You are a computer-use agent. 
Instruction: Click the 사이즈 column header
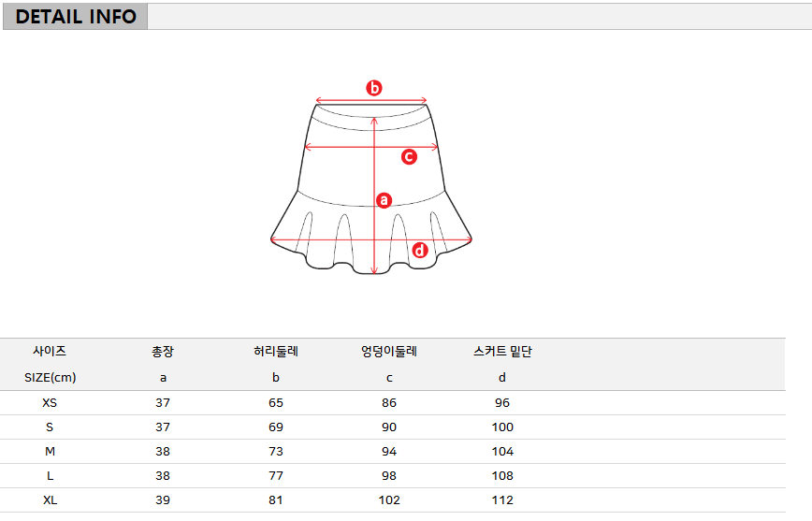pyautogui.click(x=50, y=352)
